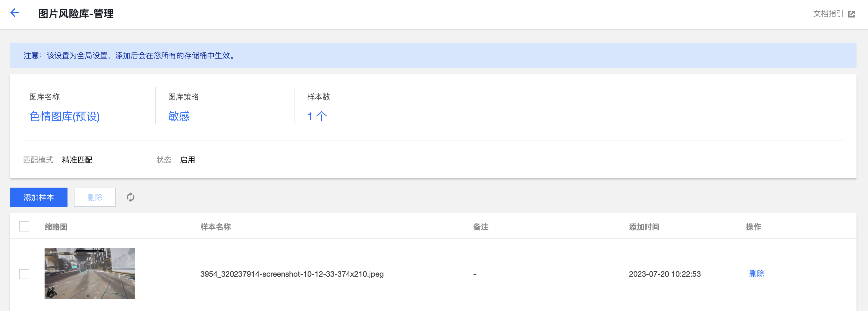The image size is (868, 311).
Task: Click the 缩略图 column header
Action: point(56,227)
